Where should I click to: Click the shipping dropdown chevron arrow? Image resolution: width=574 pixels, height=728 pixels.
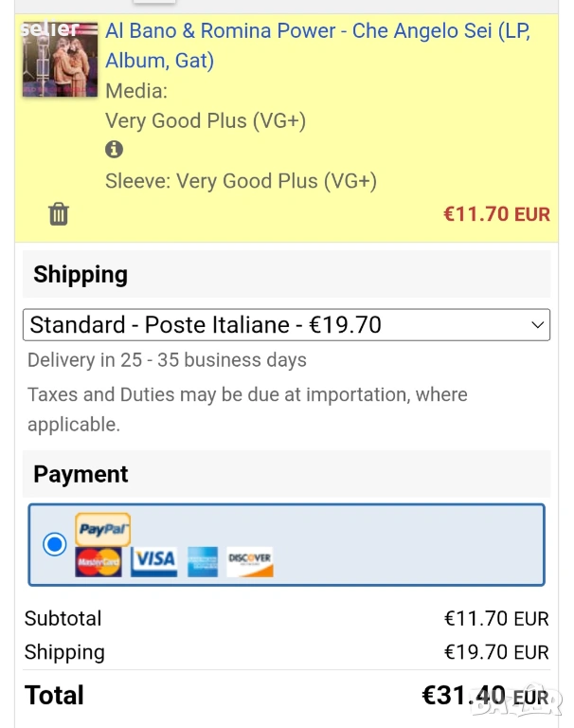(537, 325)
